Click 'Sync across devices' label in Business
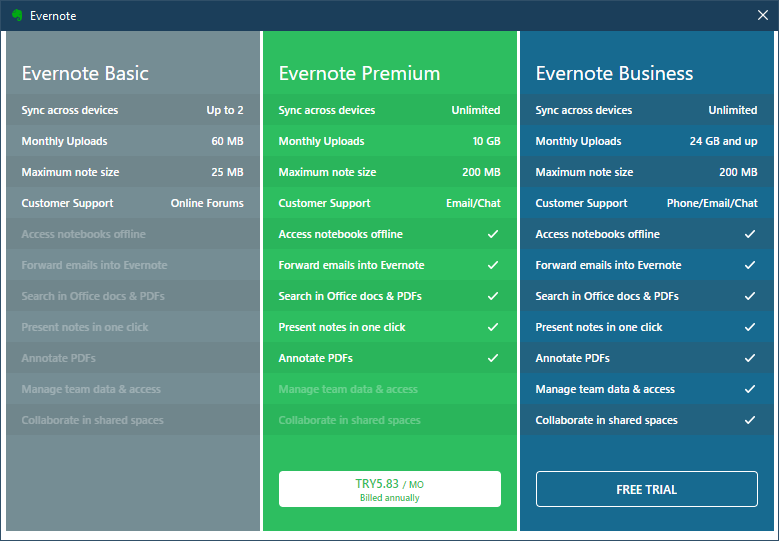The image size is (779, 541). [584, 110]
